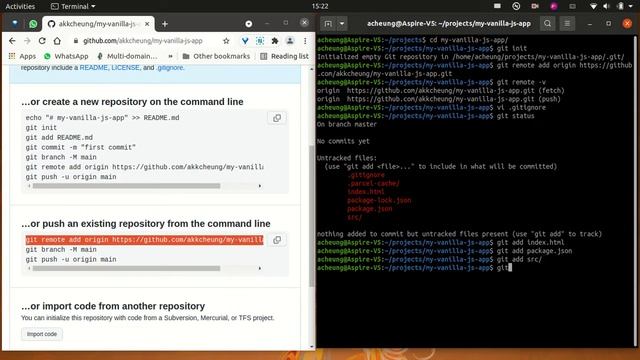Viewport: 640px width, 360px height.
Task: Click 'package-lock.json' in Terminal output
Action: click(379, 200)
